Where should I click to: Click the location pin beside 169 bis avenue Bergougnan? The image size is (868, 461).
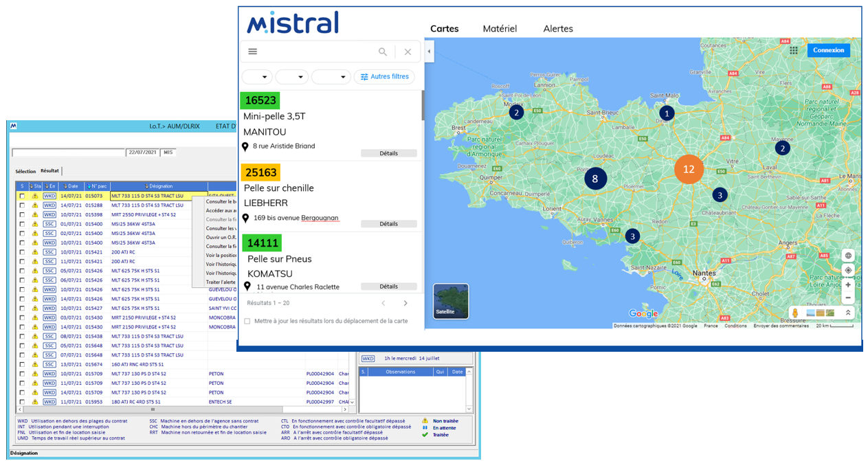click(246, 218)
